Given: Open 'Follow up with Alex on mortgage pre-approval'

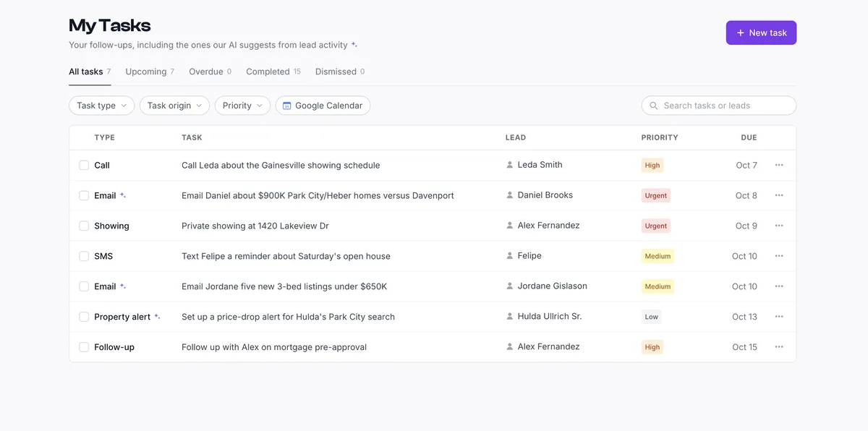Looking at the screenshot, I should (x=274, y=347).
